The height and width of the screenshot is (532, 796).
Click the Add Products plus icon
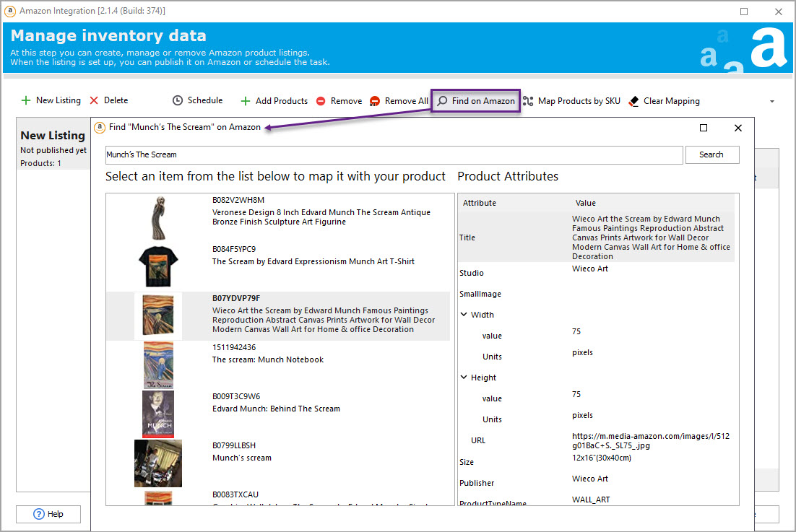pyautogui.click(x=246, y=101)
